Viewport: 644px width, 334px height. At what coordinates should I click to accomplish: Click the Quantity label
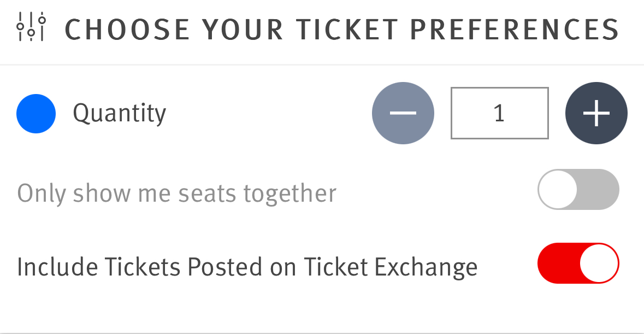coord(120,114)
